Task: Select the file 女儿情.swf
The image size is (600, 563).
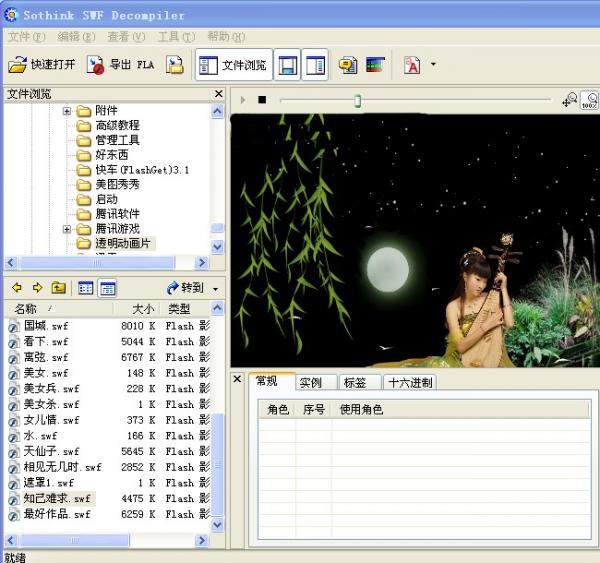Action: coord(44,420)
